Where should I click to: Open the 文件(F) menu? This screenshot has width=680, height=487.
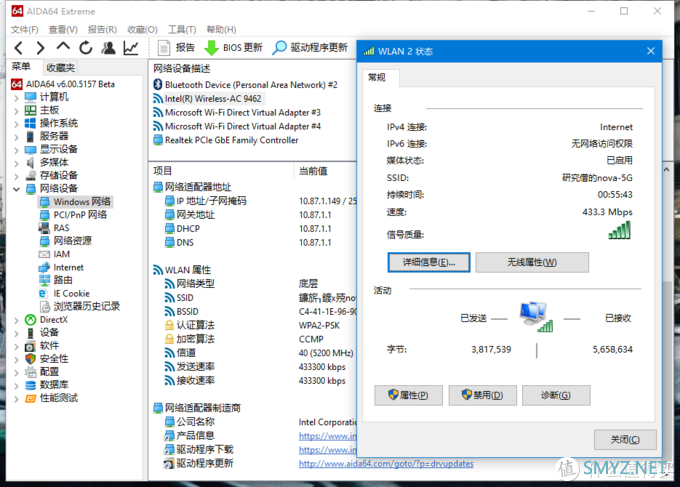(24, 29)
